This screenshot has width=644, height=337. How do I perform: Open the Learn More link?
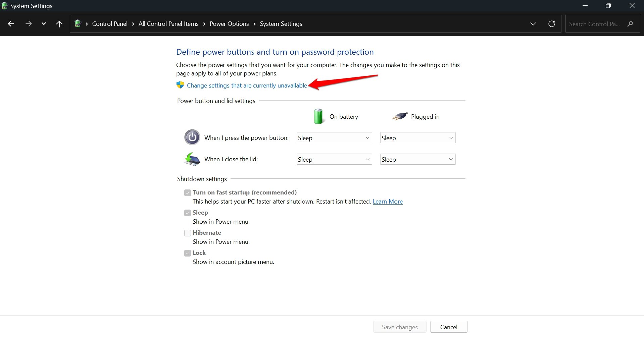(388, 202)
